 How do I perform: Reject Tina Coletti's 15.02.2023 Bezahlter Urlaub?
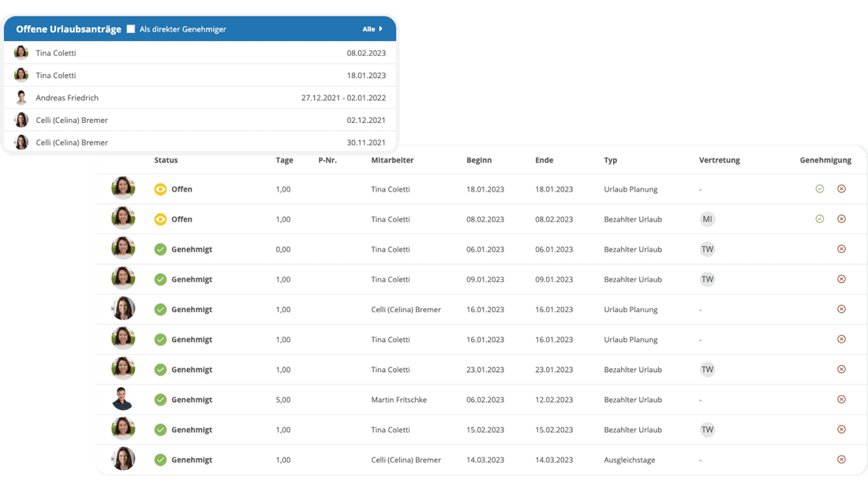coord(842,429)
